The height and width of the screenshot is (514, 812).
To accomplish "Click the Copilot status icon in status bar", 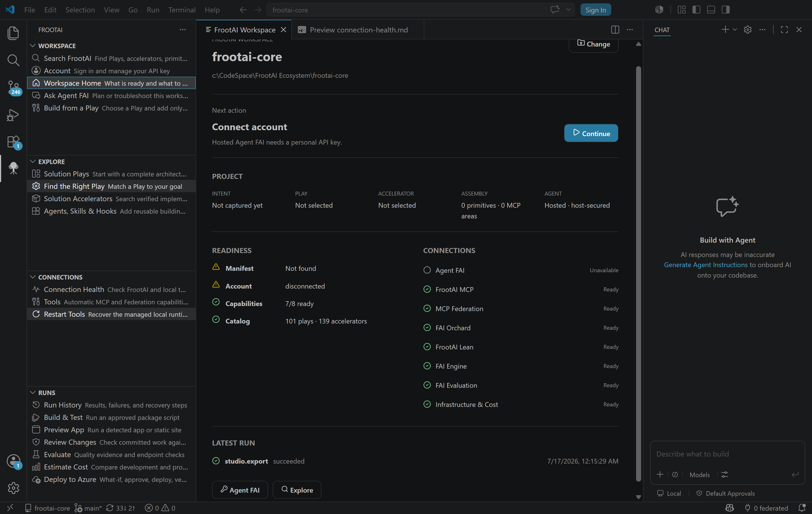I will pyautogui.click(x=730, y=508).
